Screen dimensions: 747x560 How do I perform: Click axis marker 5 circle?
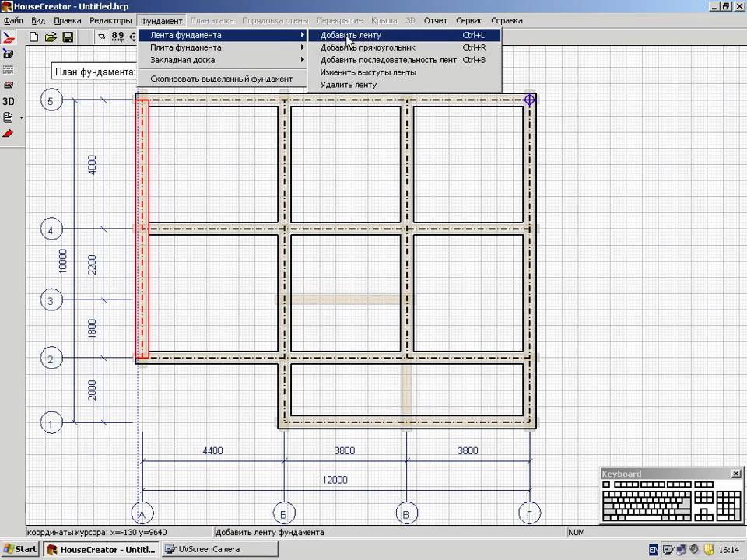coord(51,100)
